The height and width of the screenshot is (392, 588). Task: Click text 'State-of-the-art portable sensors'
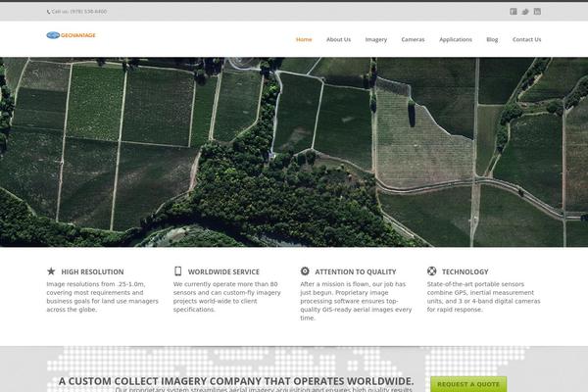475,284
